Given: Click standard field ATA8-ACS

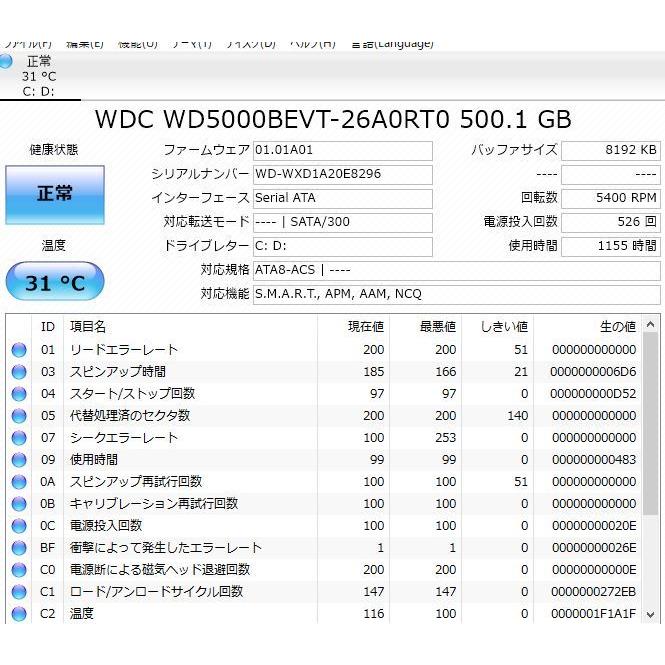Looking at the screenshot, I should 457,271.
